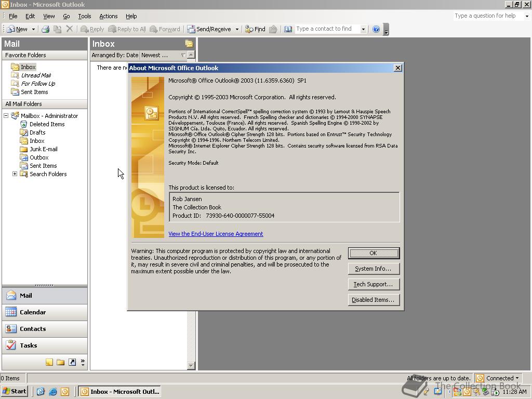Click the Print toolbar icon

point(46,29)
